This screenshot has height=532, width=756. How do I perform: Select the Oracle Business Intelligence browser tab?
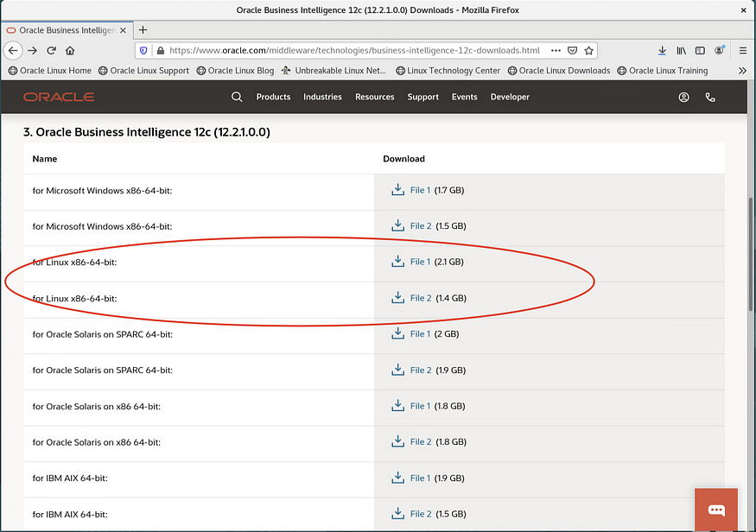pos(67,30)
